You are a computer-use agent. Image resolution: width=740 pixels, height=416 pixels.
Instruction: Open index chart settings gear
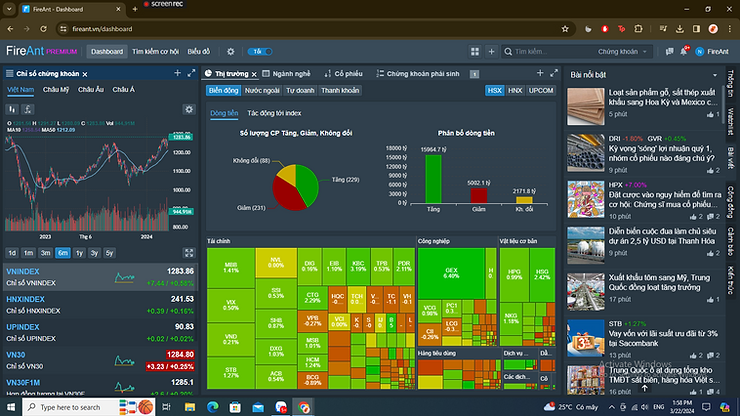pyautogui.click(x=189, y=110)
